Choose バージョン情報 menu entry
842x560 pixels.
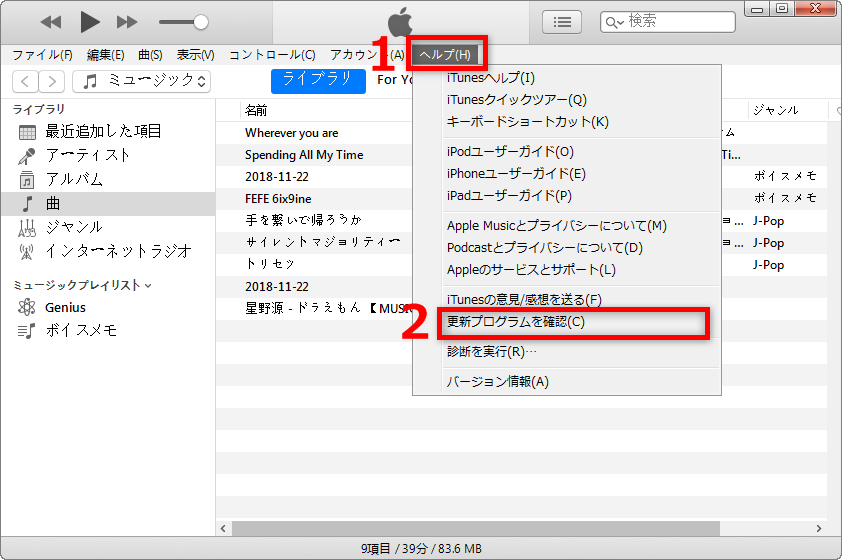coord(498,381)
